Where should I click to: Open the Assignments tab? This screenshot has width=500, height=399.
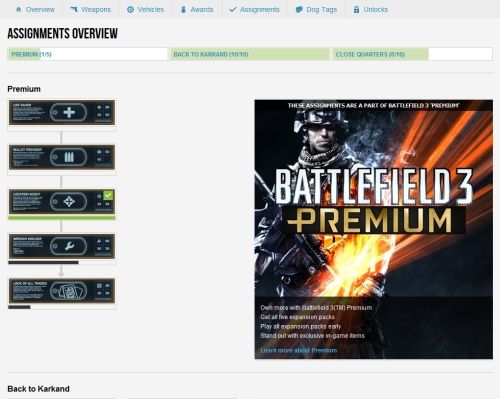[254, 10]
